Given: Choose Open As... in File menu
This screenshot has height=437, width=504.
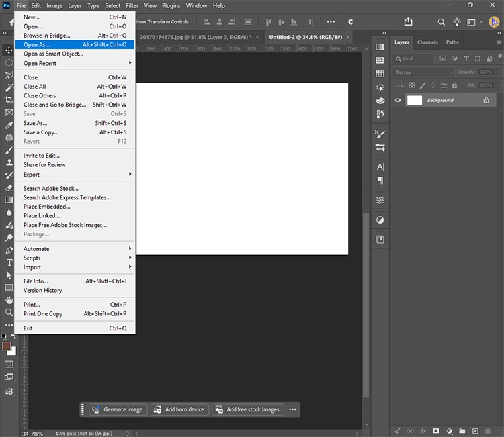Looking at the screenshot, I should (75, 44).
